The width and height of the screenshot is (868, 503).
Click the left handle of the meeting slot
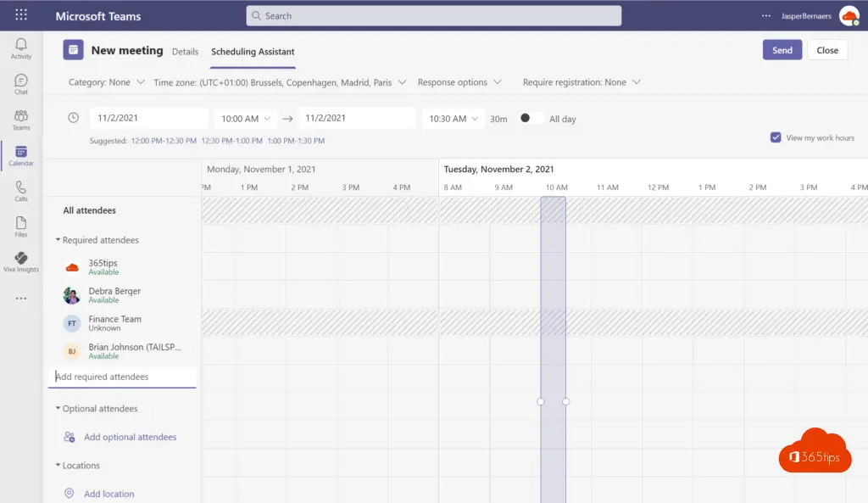point(540,401)
